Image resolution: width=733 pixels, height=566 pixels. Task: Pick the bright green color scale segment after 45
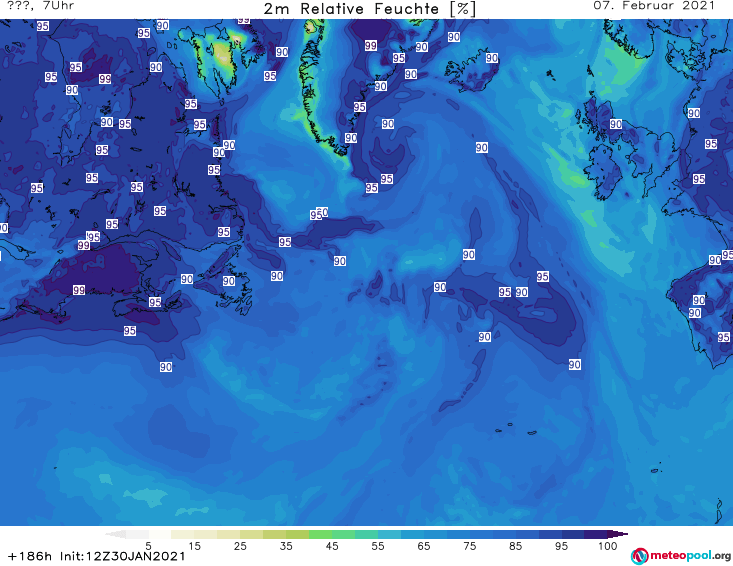[343, 534]
